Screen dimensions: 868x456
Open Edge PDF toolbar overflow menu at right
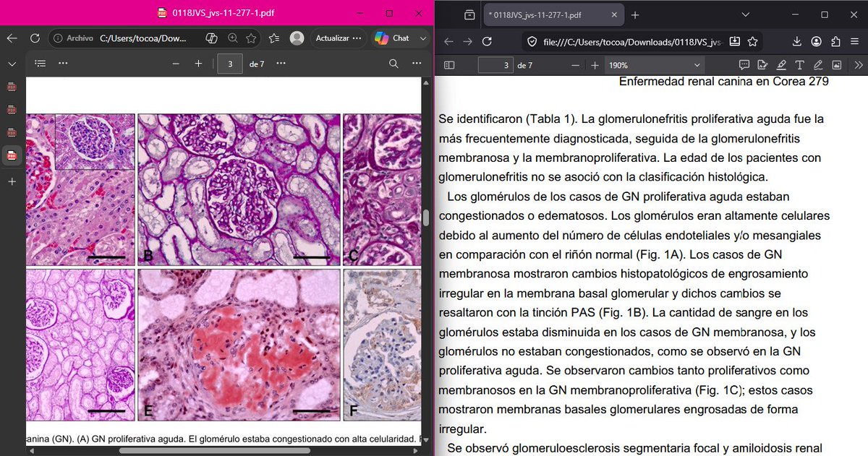[417, 64]
